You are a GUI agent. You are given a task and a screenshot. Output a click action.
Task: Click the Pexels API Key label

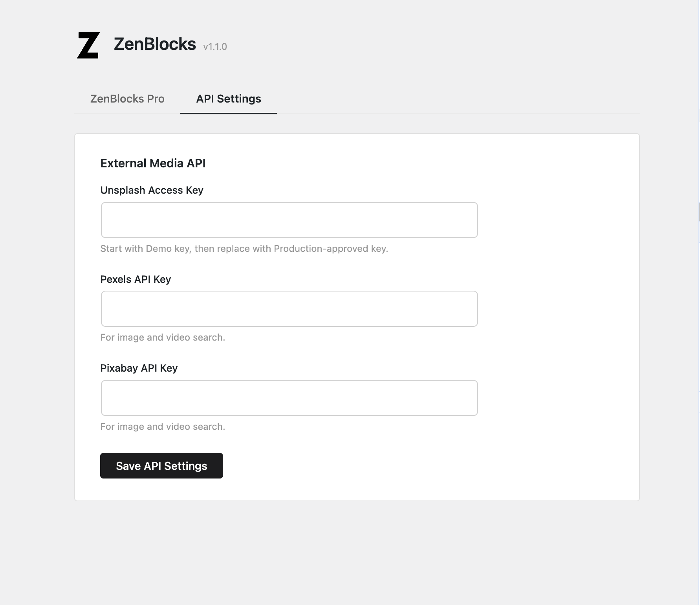tap(136, 279)
